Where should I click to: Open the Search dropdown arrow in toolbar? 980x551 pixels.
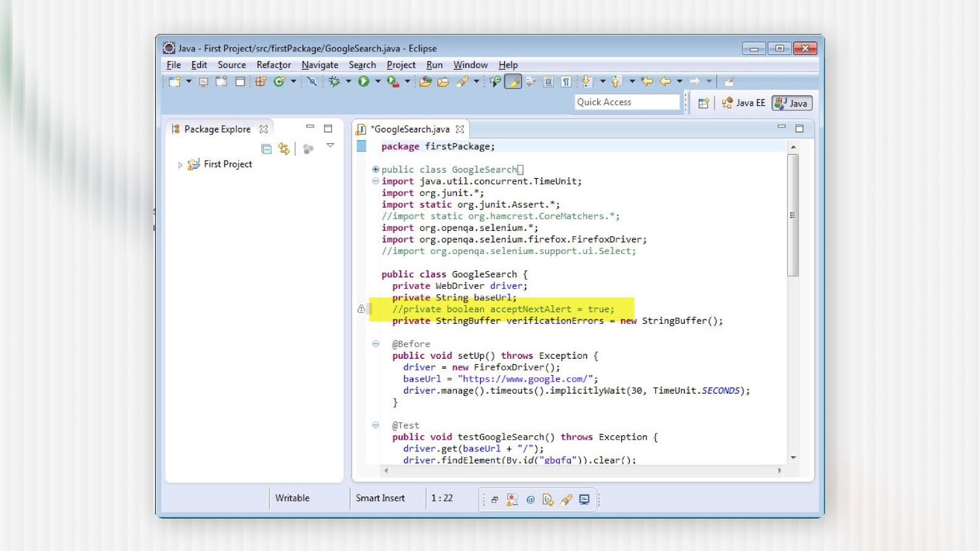coord(477,81)
